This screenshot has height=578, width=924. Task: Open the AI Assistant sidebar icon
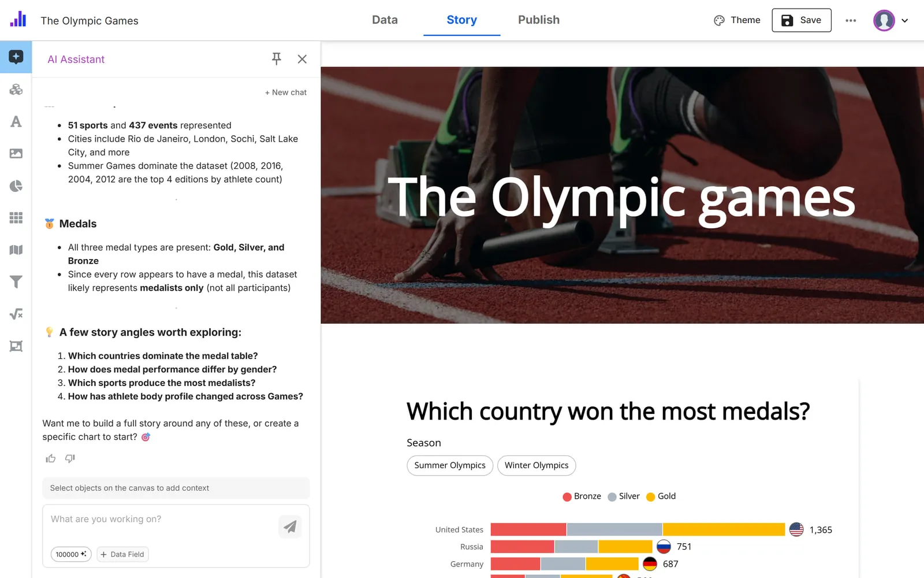tap(16, 57)
